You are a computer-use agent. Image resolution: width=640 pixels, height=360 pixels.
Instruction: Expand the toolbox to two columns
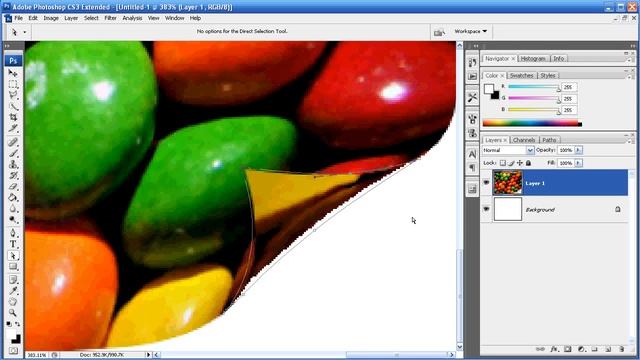click(x=7, y=46)
